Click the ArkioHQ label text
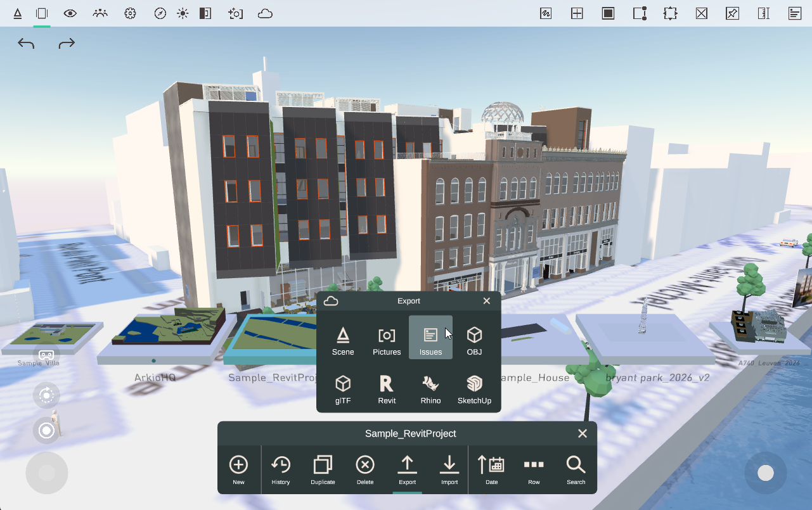This screenshot has height=510, width=812. 155,378
